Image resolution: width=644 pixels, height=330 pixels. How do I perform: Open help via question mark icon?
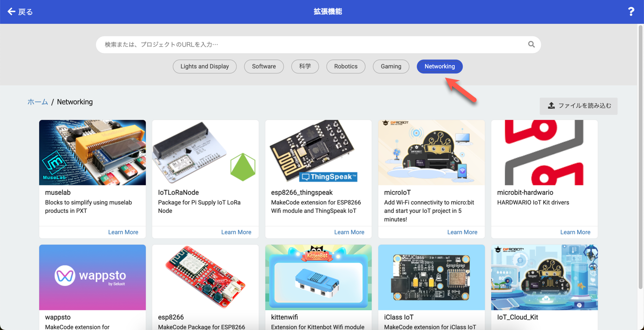click(x=631, y=12)
